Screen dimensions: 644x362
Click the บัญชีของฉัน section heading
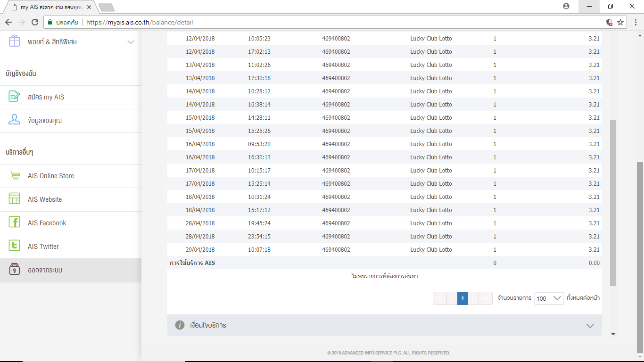(x=21, y=74)
